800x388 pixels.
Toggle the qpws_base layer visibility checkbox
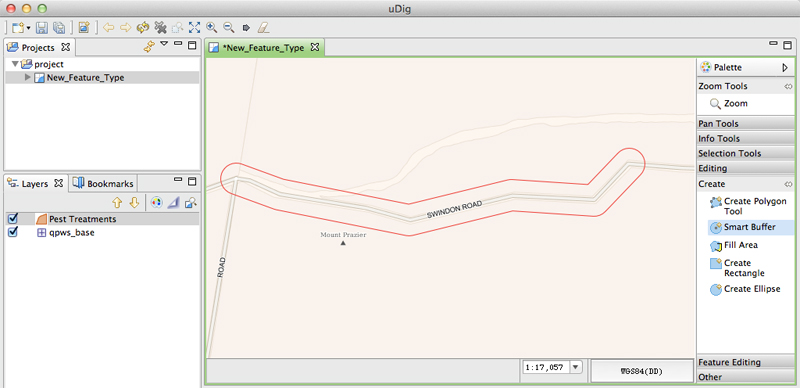[x=13, y=232]
